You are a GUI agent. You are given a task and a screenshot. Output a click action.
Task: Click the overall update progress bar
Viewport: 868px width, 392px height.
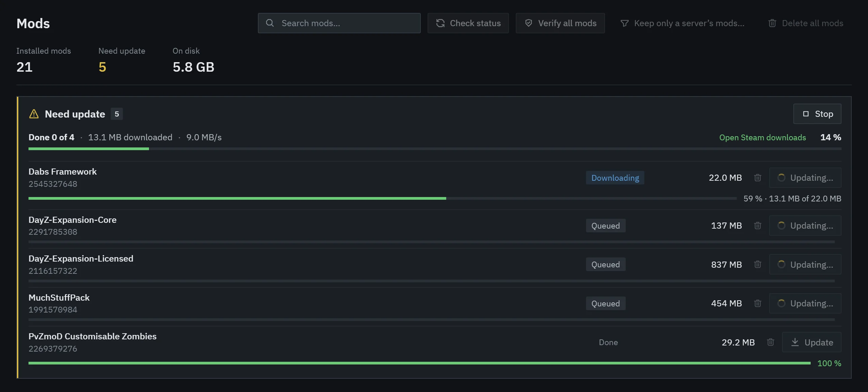[x=435, y=149]
